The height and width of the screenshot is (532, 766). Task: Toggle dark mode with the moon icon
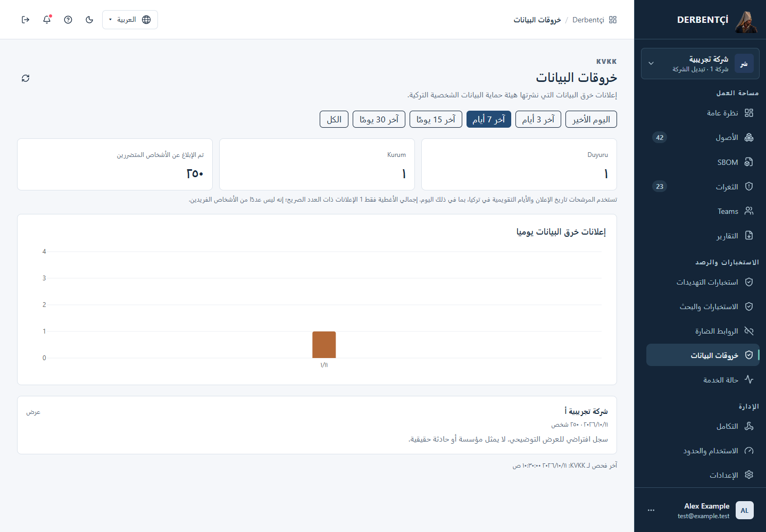89,20
